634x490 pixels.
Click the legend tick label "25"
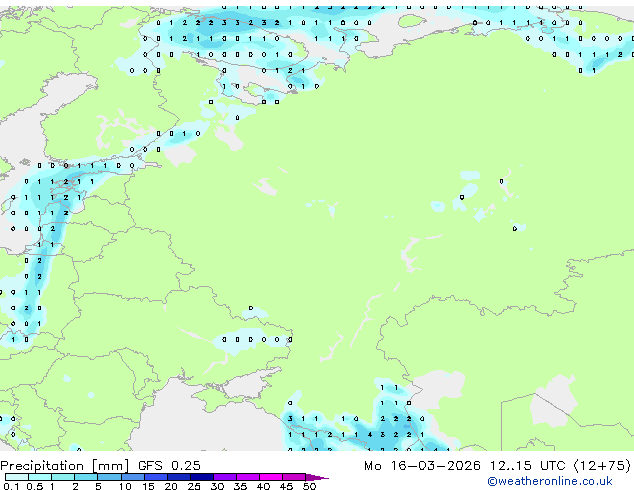pyautogui.click(x=194, y=486)
